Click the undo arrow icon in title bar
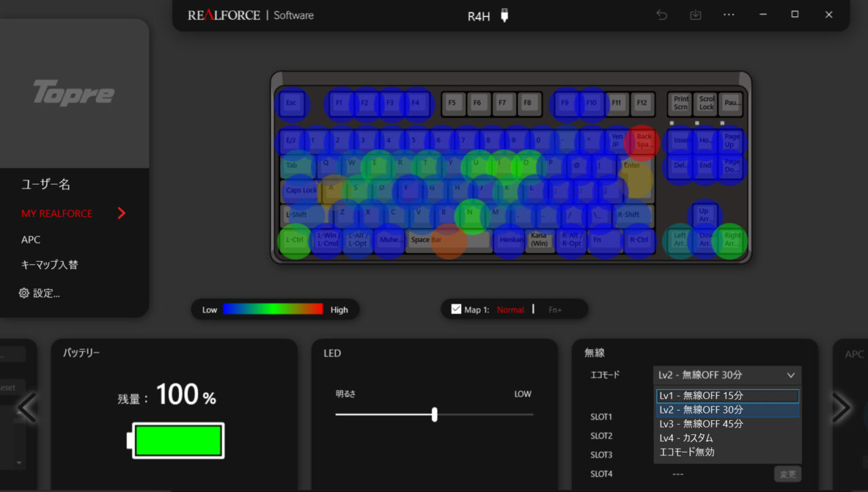The height and width of the screenshot is (492, 868). click(662, 15)
